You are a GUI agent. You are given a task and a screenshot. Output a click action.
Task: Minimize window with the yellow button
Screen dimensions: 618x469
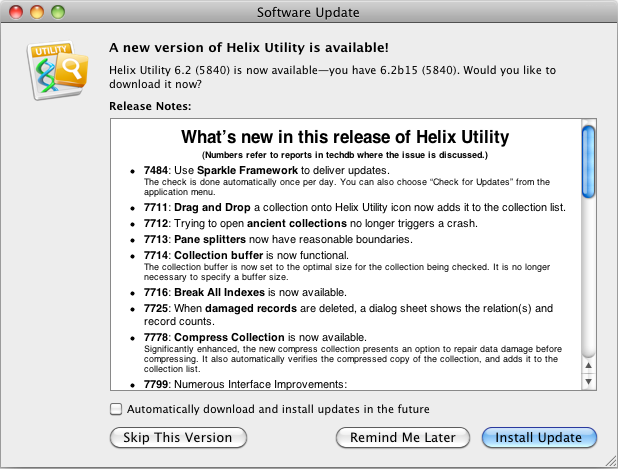click(x=38, y=13)
